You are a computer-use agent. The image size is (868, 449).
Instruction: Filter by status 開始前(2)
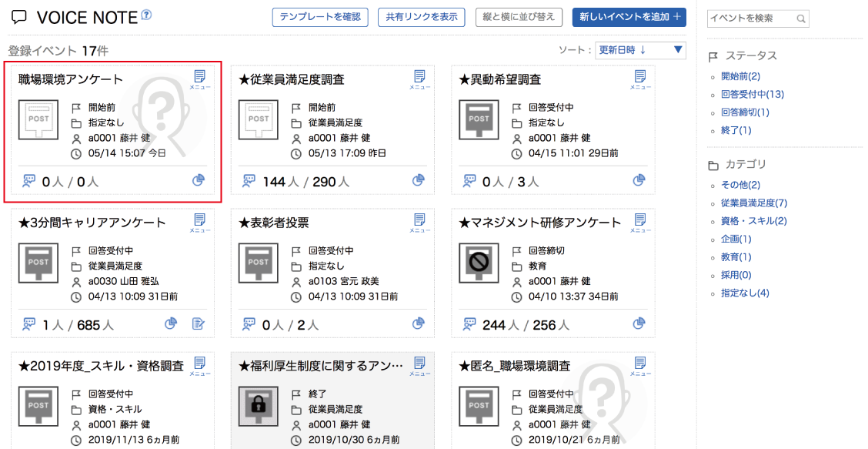click(x=740, y=76)
